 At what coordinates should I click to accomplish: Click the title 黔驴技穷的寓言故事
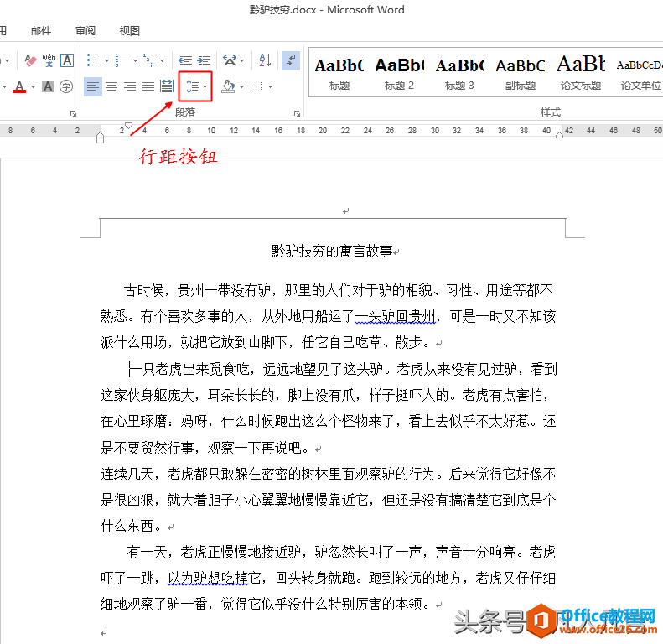click(x=332, y=251)
